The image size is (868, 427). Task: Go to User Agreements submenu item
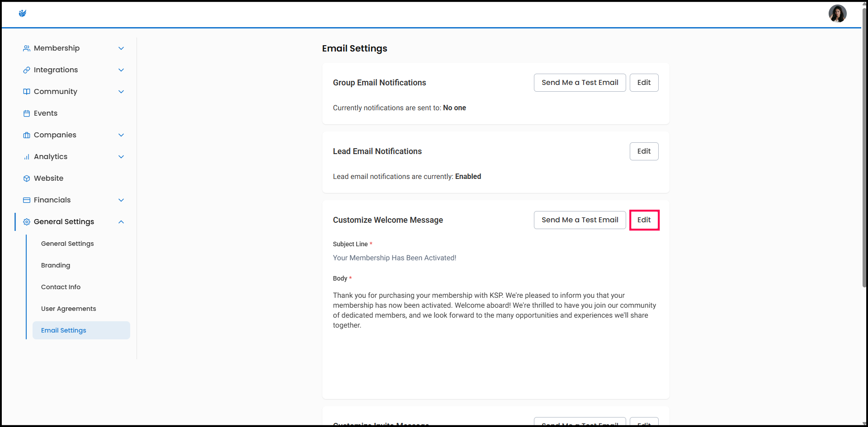tap(68, 309)
